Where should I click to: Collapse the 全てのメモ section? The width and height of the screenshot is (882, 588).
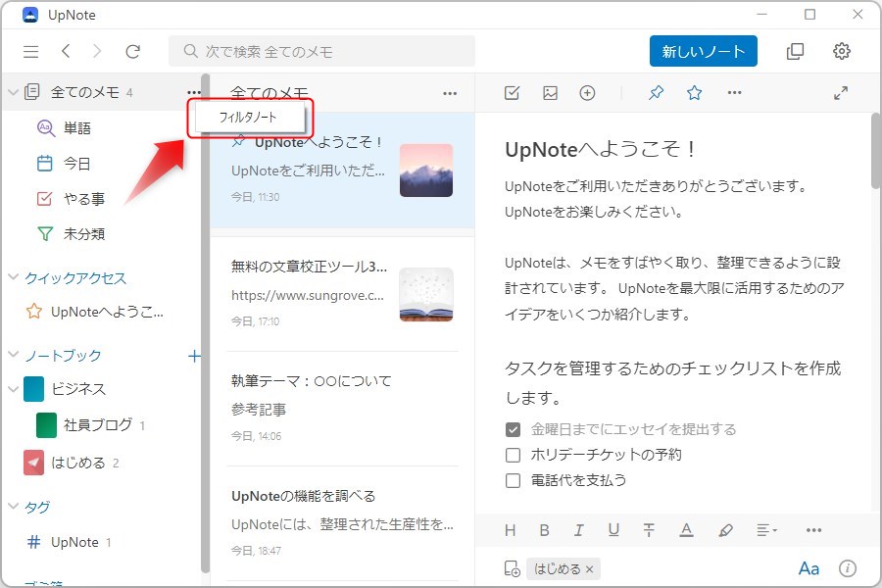tap(13, 92)
